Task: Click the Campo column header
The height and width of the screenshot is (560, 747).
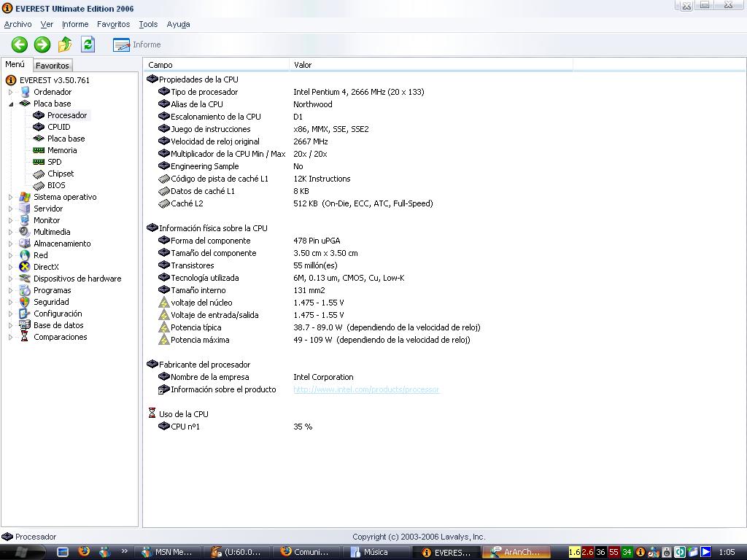Action: 216,65
